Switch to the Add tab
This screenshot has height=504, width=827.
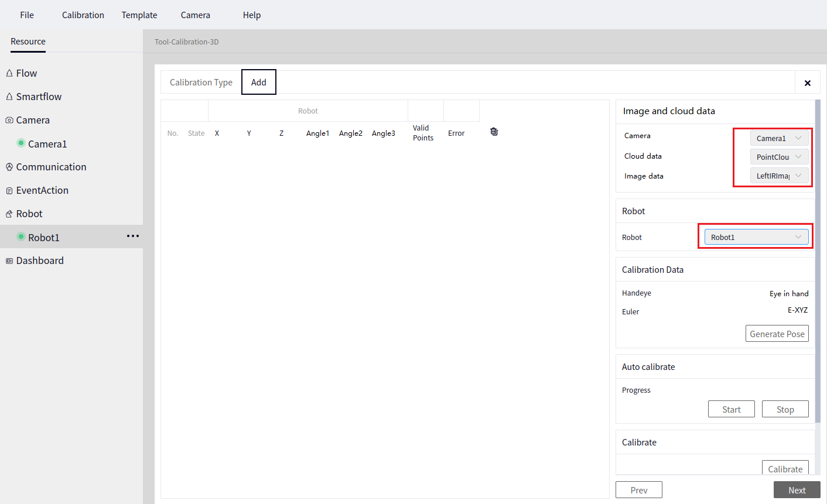click(x=259, y=83)
